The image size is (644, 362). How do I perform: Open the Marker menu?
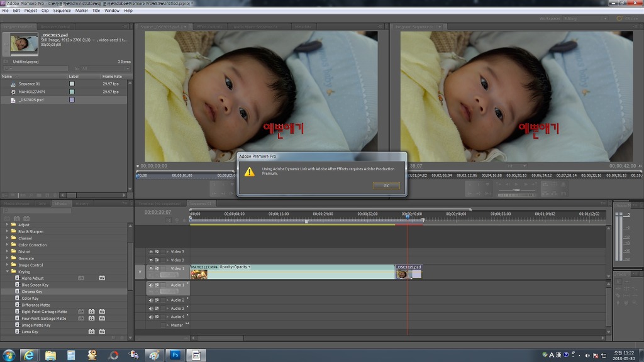(x=82, y=11)
